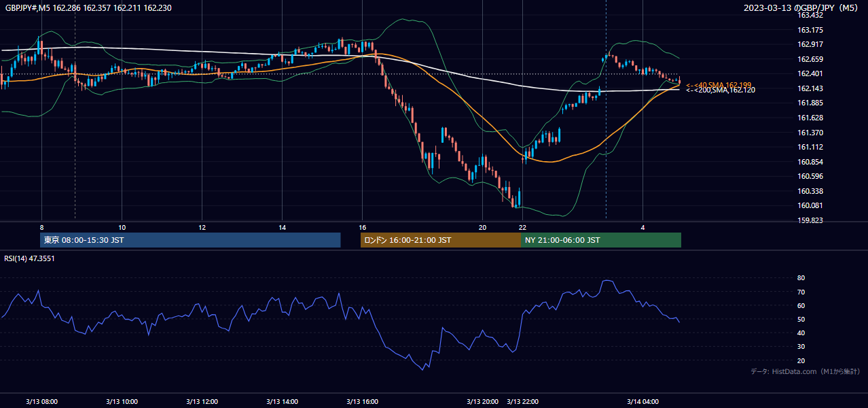Click price axis value 162.401

pos(810,74)
